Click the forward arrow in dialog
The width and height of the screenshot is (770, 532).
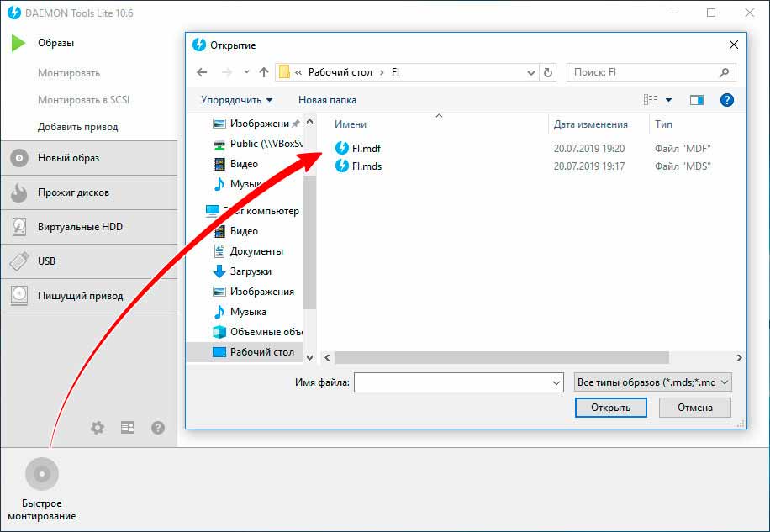click(226, 72)
